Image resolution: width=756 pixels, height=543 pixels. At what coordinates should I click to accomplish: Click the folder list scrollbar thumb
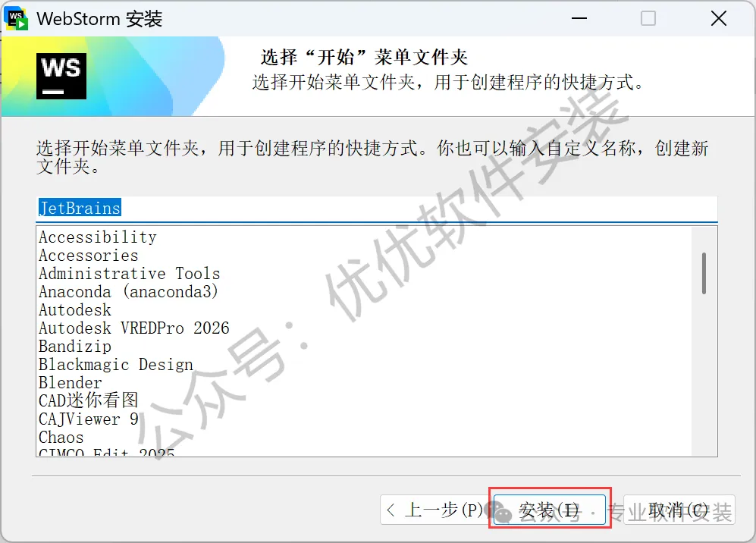(x=704, y=273)
